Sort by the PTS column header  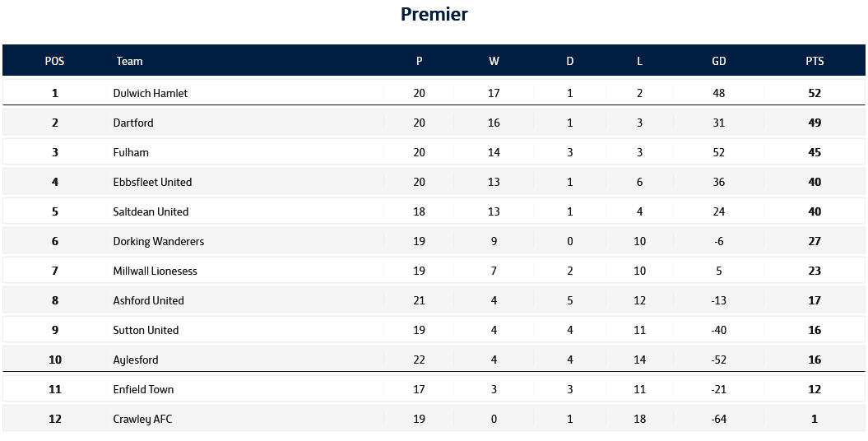(815, 61)
